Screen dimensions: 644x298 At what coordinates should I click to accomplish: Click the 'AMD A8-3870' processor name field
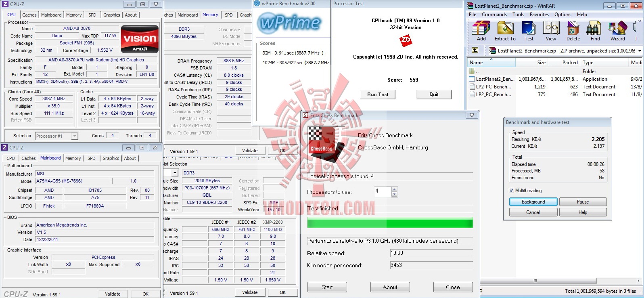tap(77, 29)
